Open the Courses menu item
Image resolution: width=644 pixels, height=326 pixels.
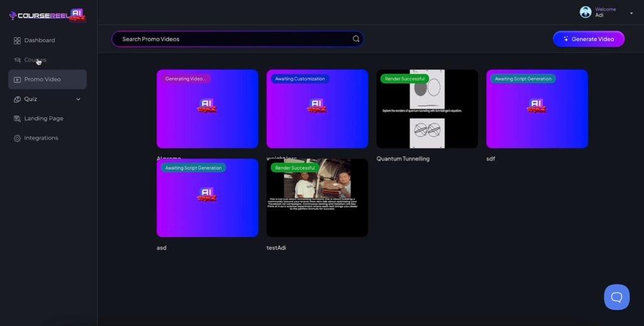[35, 60]
